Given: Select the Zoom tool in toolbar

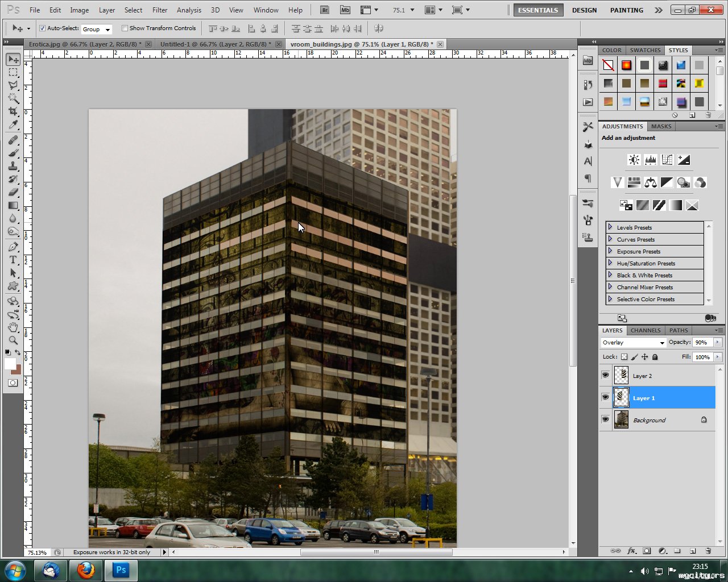Looking at the screenshot, I should (x=13, y=340).
